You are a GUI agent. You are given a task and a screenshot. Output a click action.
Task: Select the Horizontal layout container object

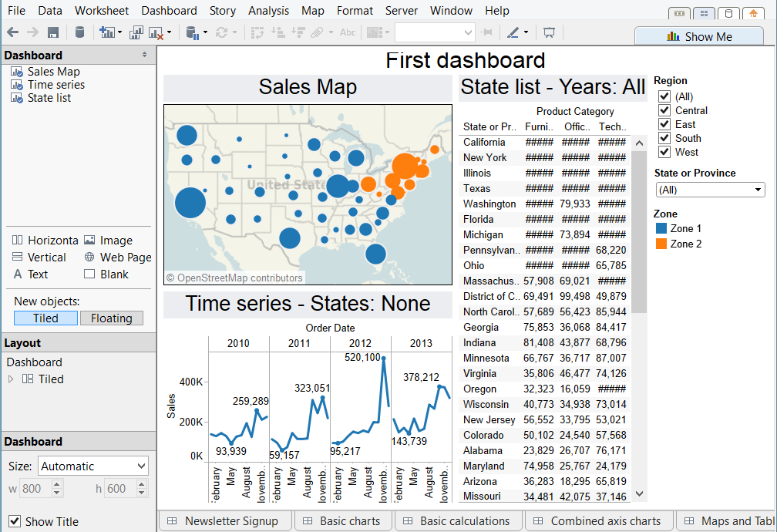(45, 241)
